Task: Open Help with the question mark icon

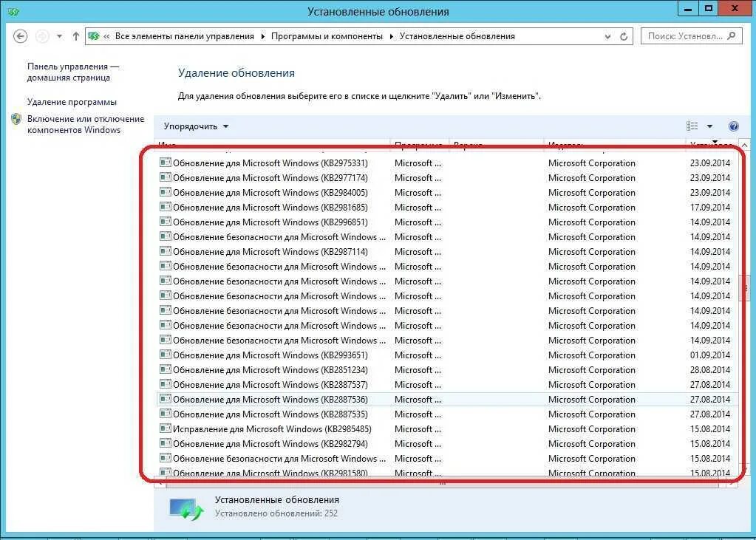Action: [x=733, y=126]
